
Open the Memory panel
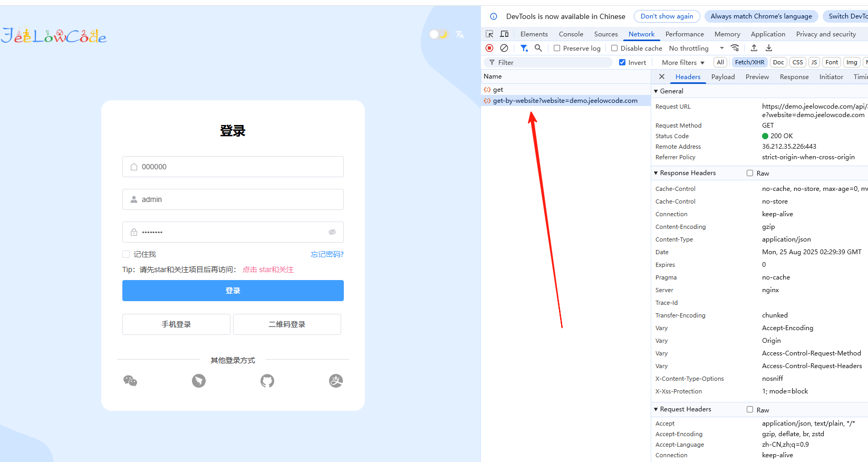click(x=727, y=34)
